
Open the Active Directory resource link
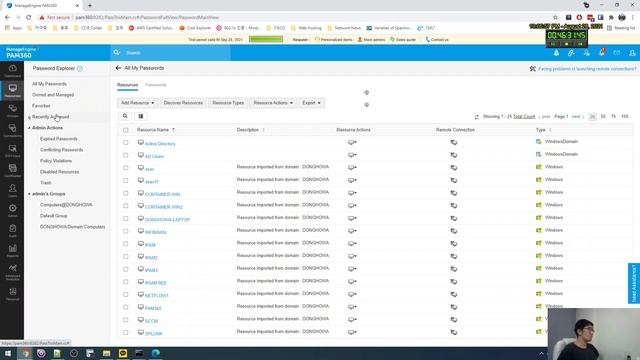pos(160,144)
